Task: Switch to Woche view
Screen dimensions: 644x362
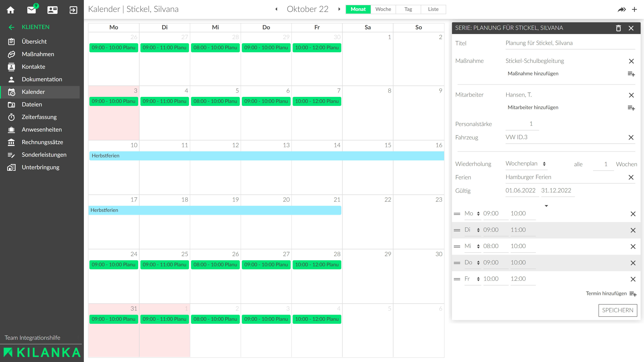Action: click(x=383, y=9)
